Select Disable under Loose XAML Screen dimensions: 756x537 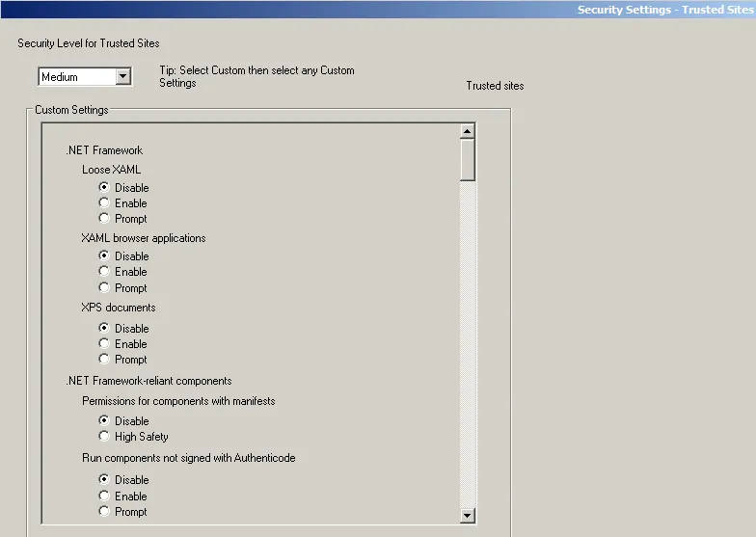[104, 187]
